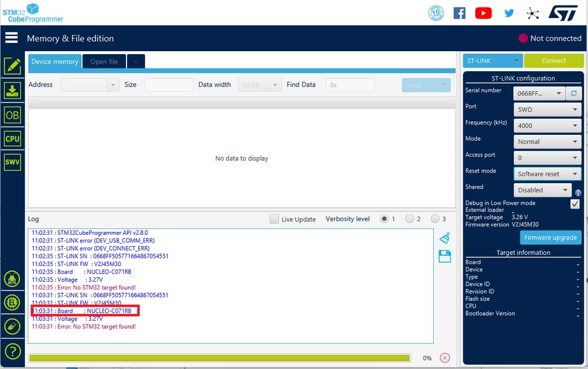The image size is (588, 369).
Task: Select verbosity level 1
Action: coord(384,218)
